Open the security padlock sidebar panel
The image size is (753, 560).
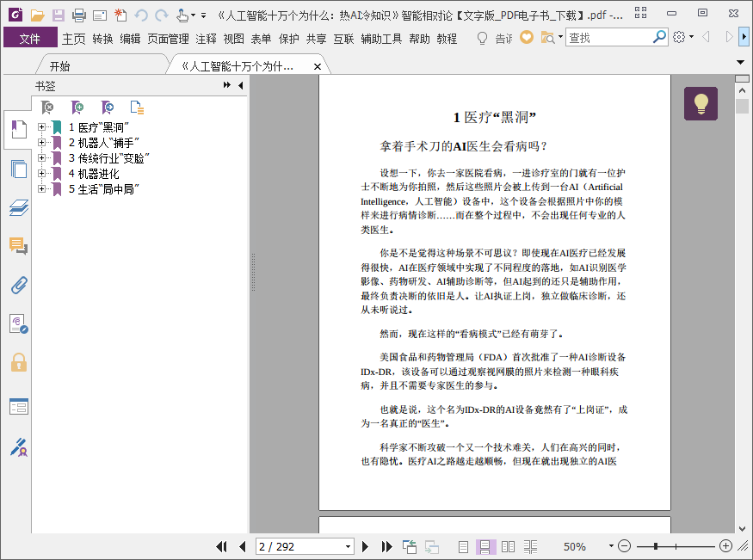(19, 362)
